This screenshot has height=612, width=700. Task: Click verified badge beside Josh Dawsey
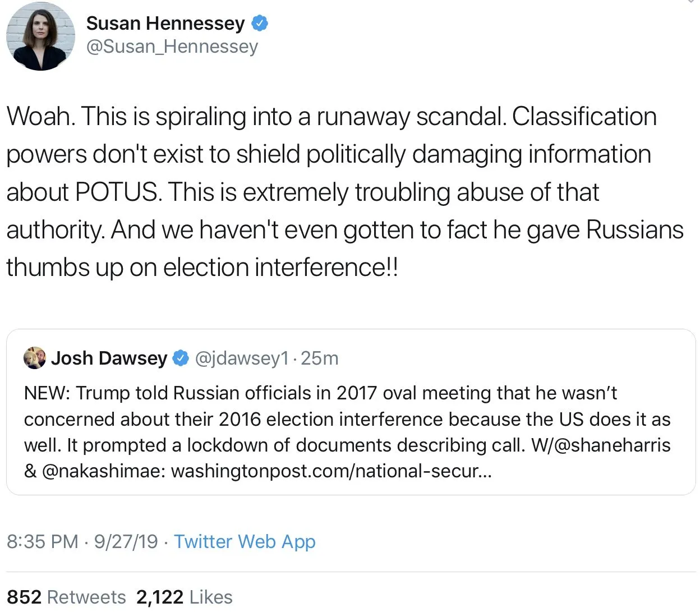coord(180,358)
